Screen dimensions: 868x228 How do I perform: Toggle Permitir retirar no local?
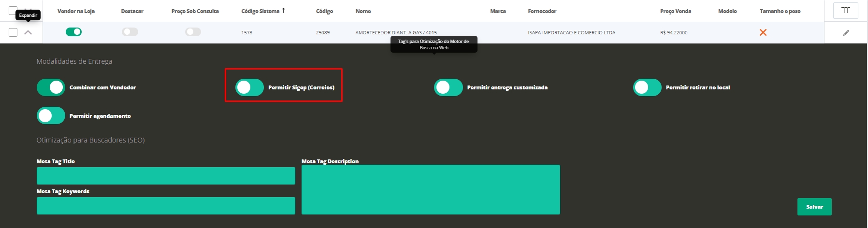pyautogui.click(x=647, y=87)
